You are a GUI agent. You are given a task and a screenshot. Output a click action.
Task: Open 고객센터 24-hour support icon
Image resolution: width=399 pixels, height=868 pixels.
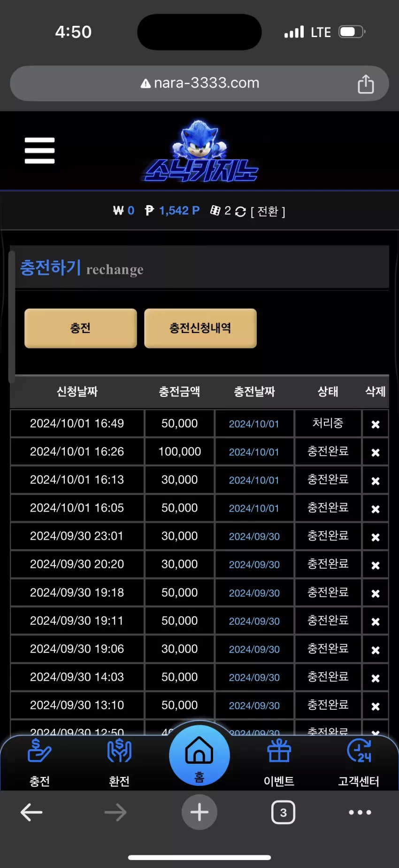click(x=359, y=763)
